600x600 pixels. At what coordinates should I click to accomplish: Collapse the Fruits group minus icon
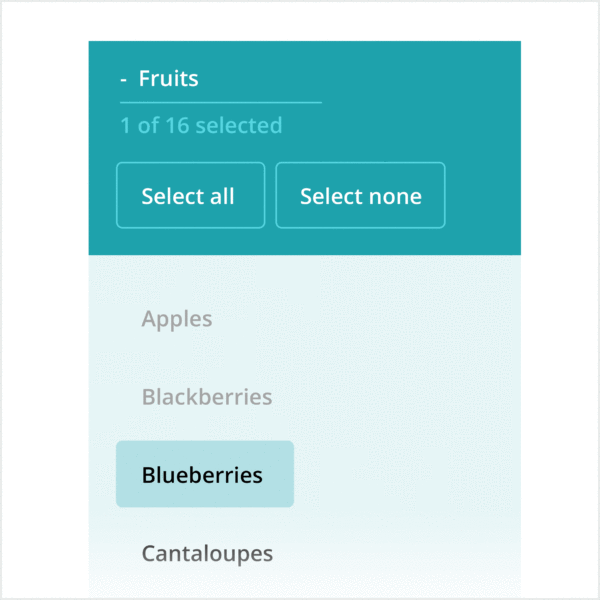[123, 79]
